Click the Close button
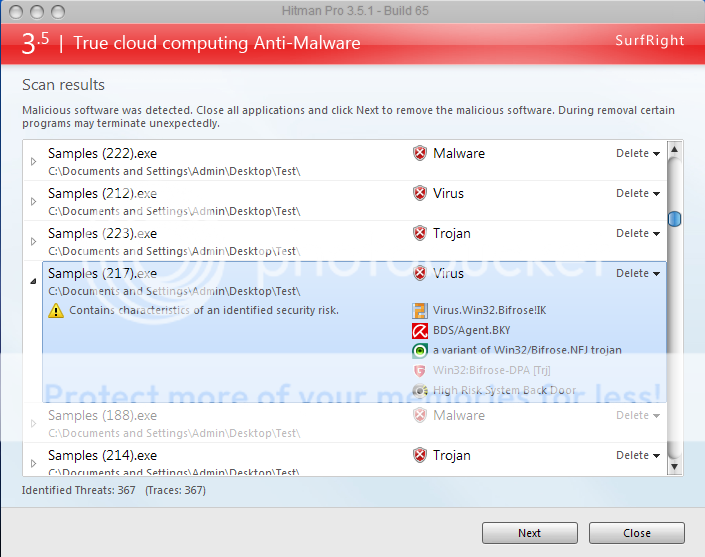705x557 pixels. [636, 533]
